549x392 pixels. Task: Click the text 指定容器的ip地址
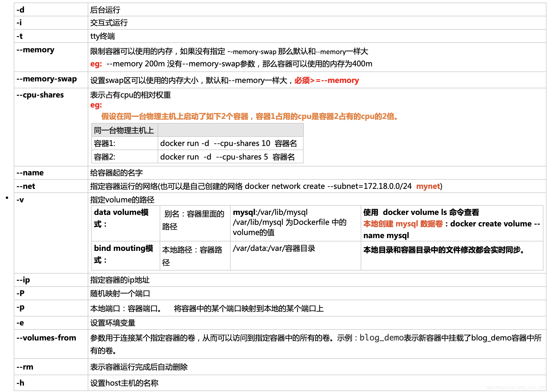120,280
